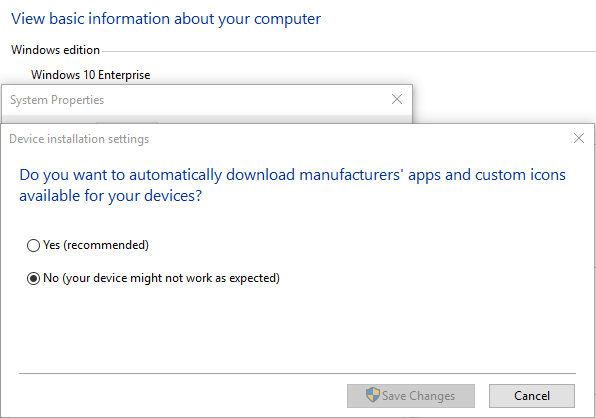Click the separator line above Save Changes
Viewport: 596px width, 418px height.
coord(297,374)
